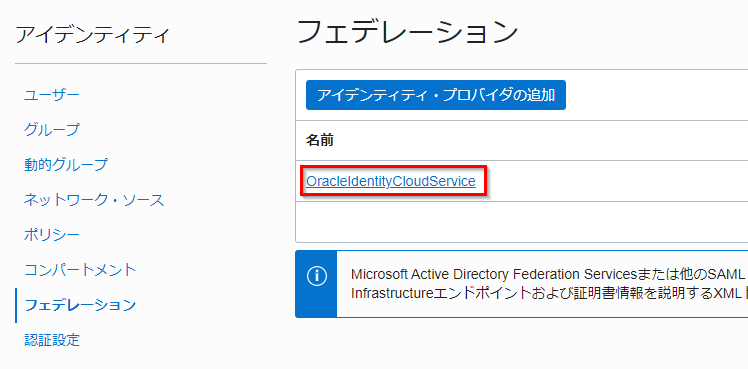The height and width of the screenshot is (369, 748).
Task: Click the blue info circle icon
Action: pyautogui.click(x=316, y=277)
